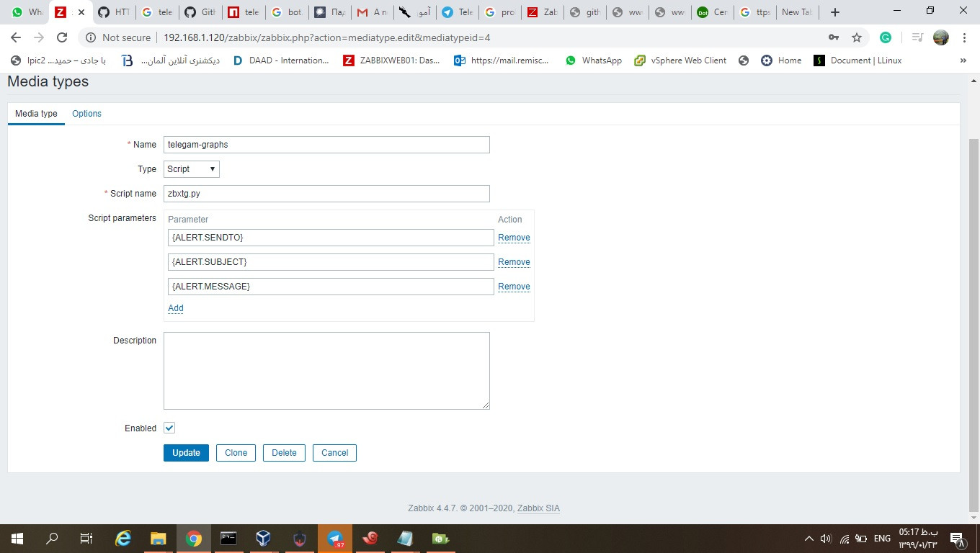Click the Update button
980x553 pixels.
point(186,453)
